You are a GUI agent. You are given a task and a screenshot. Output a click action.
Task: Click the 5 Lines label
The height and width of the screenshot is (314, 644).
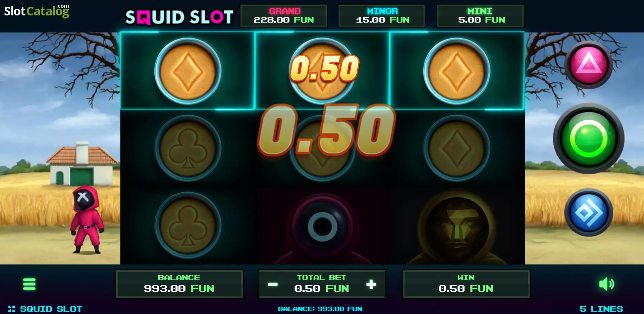click(601, 309)
